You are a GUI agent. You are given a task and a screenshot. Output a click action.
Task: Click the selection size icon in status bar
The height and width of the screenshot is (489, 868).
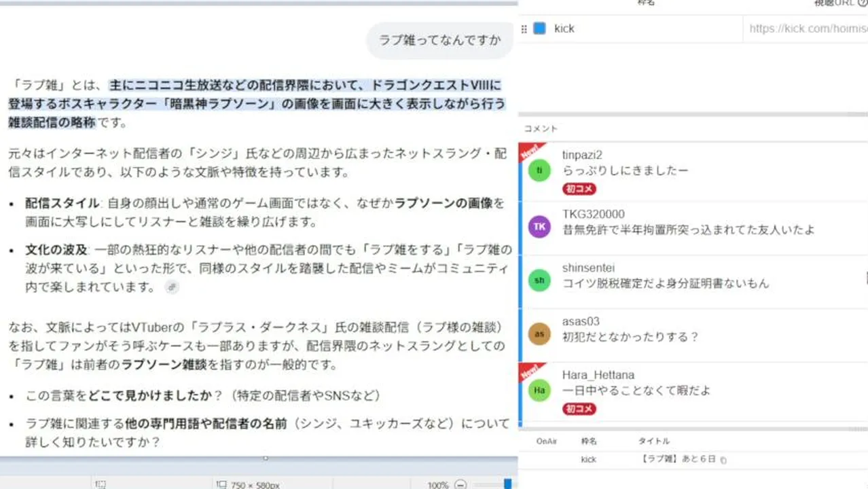(221, 484)
